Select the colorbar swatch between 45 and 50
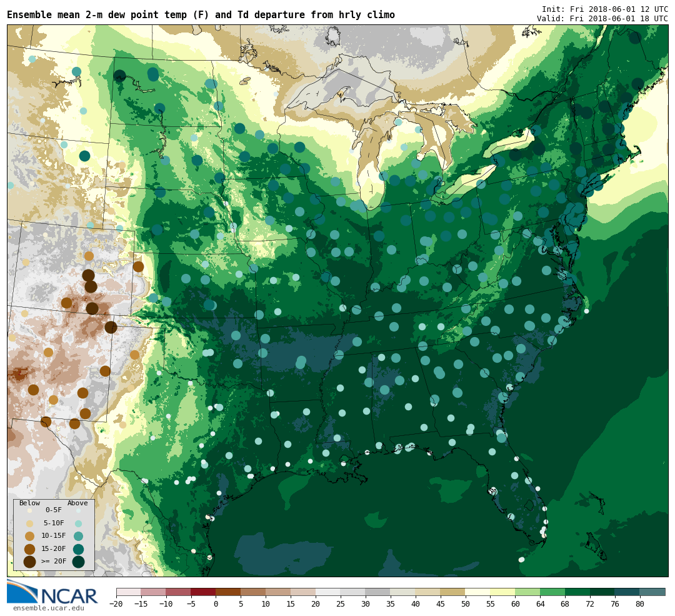Image resolution: width=675 pixels, height=616 pixels. coord(452,592)
